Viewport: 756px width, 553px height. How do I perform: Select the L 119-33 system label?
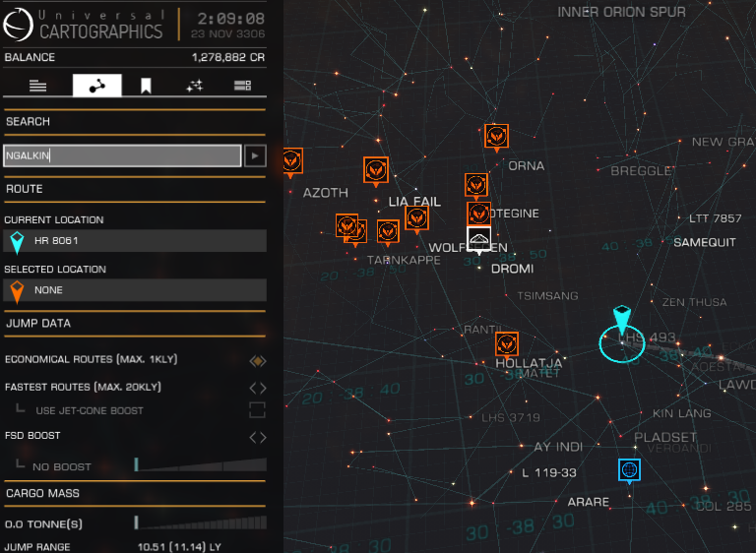549,473
